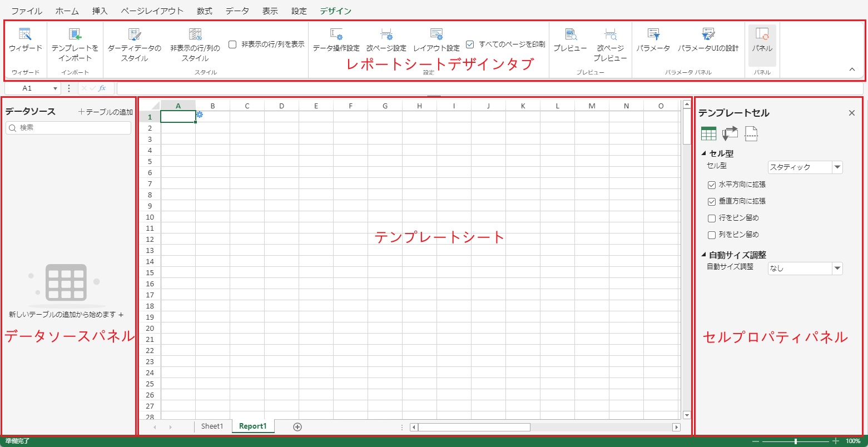The image size is (868, 447).
Task: Click the プレビュー preview icon
Action: point(570,34)
